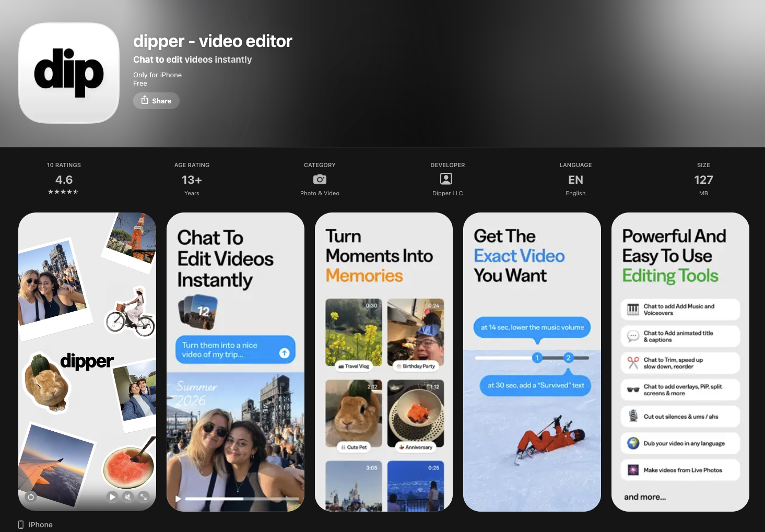This screenshot has height=532, width=765.
Task: Click the Anniversary food tile
Action: click(416, 416)
